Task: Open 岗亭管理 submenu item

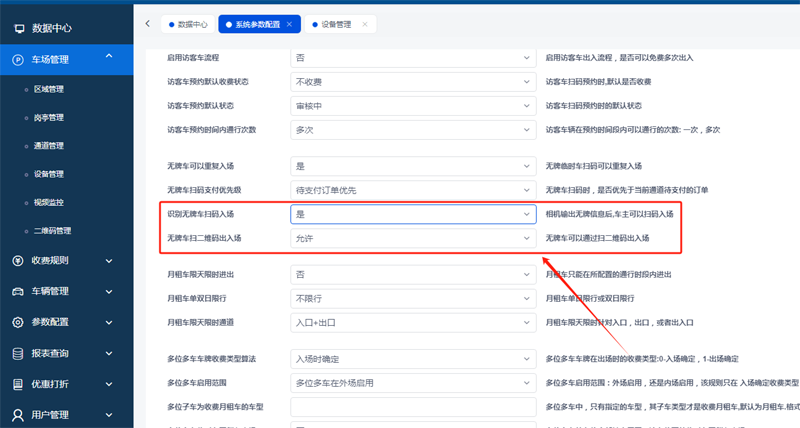Action: [48, 118]
